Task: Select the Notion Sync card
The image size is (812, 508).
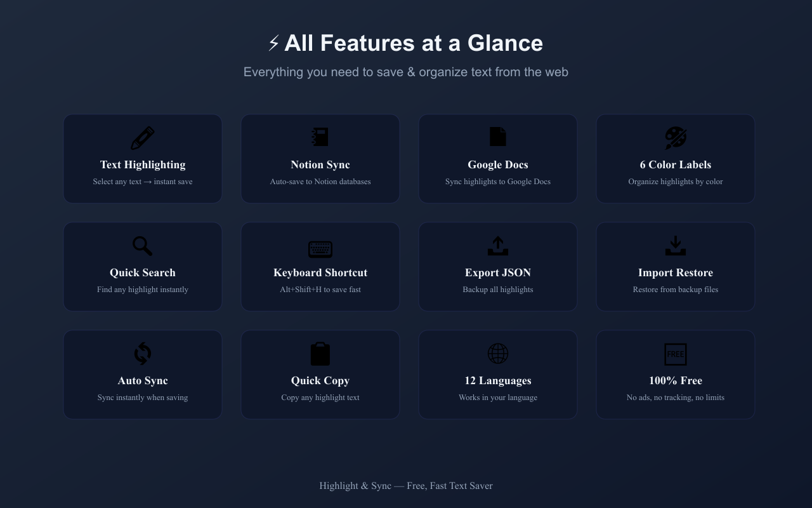Action: 320,158
